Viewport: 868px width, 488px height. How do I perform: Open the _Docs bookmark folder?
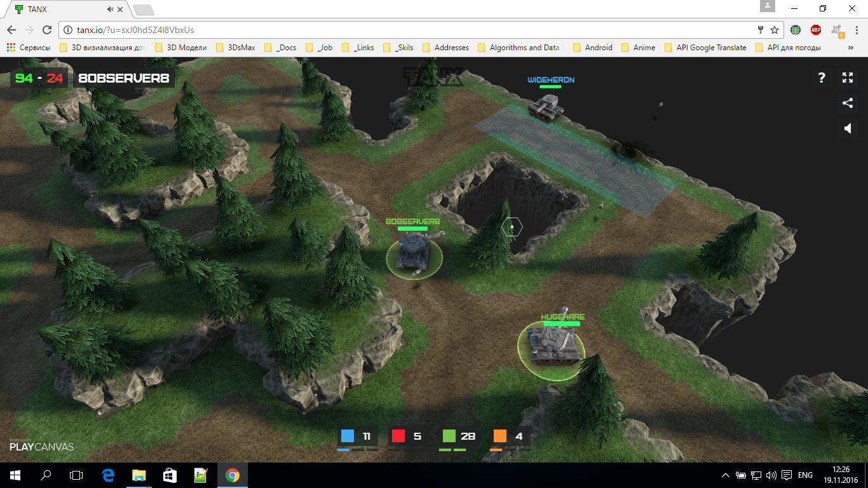point(280,48)
